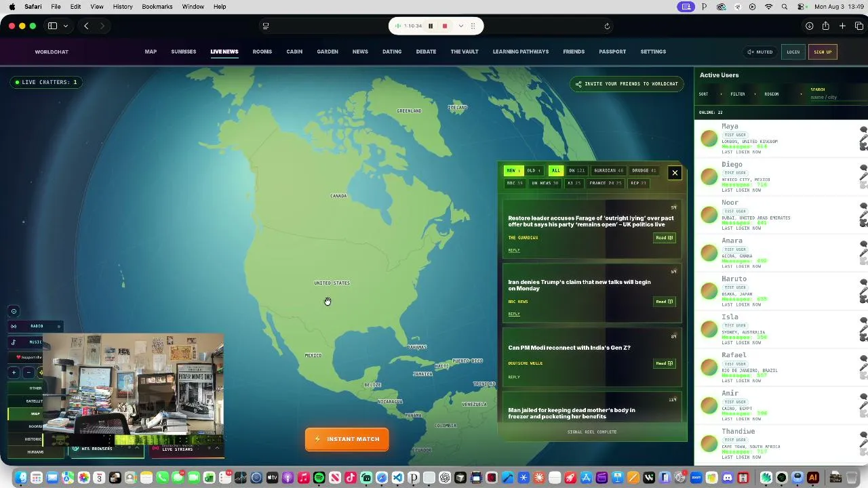Show Safari tab overview
This screenshot has height=488, width=868.
point(859,26)
